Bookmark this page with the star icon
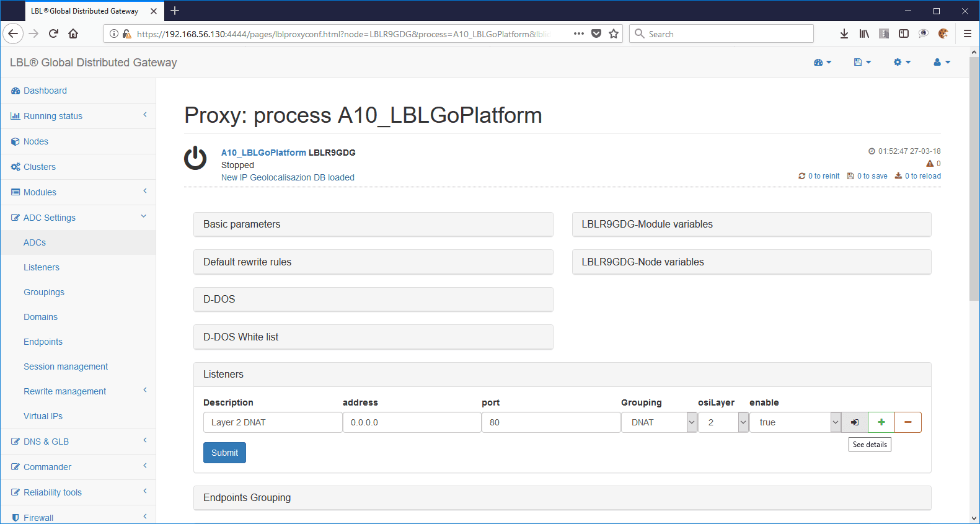Screen dimensions: 980x524 tap(614, 33)
